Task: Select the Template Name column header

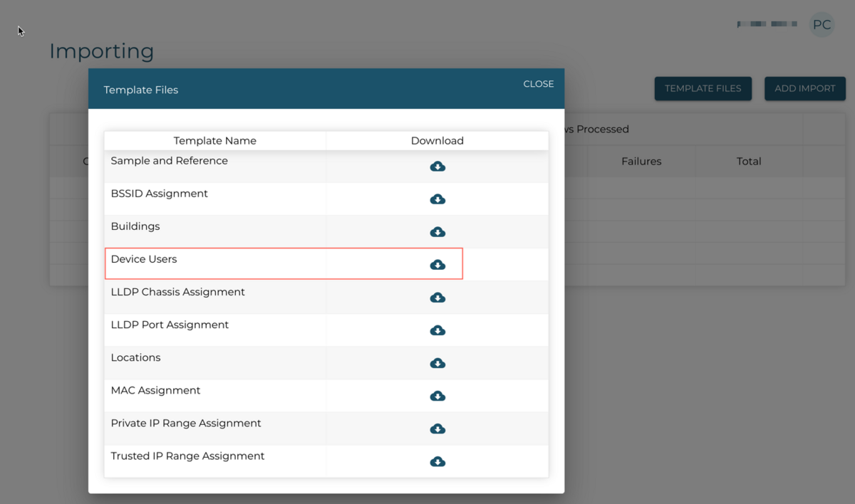Action: click(215, 141)
